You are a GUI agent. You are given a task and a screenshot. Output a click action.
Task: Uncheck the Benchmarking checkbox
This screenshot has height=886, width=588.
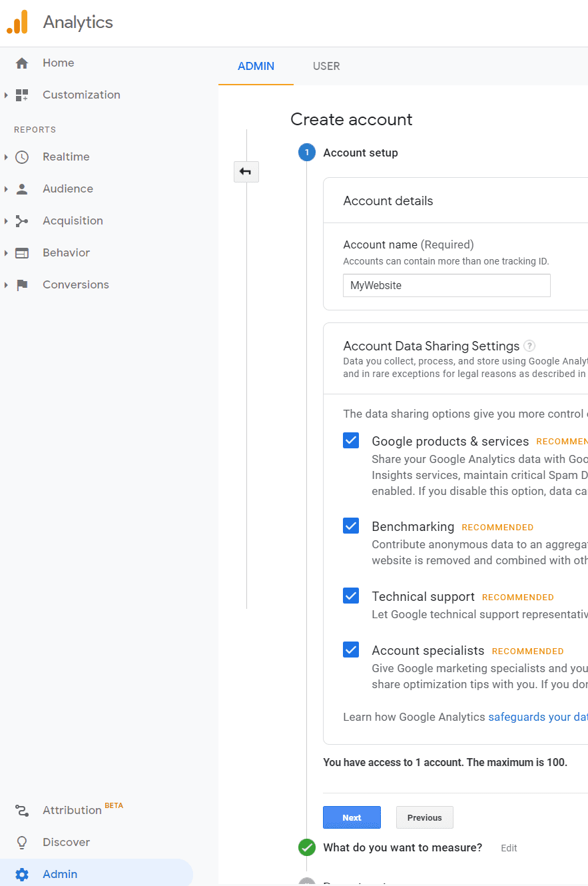[351, 526]
